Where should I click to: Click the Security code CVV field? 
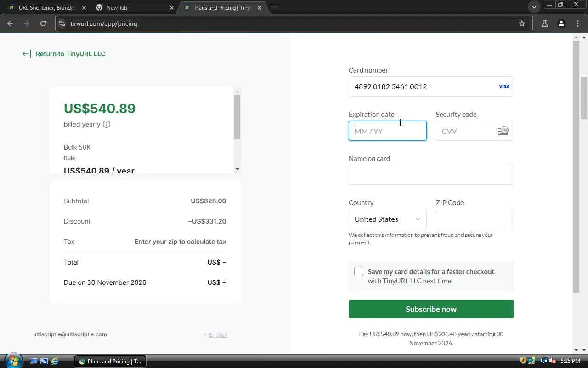[x=475, y=131]
